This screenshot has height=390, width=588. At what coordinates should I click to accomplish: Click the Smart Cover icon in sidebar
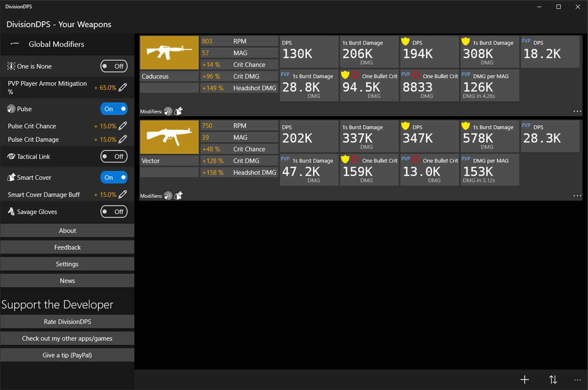tap(11, 177)
